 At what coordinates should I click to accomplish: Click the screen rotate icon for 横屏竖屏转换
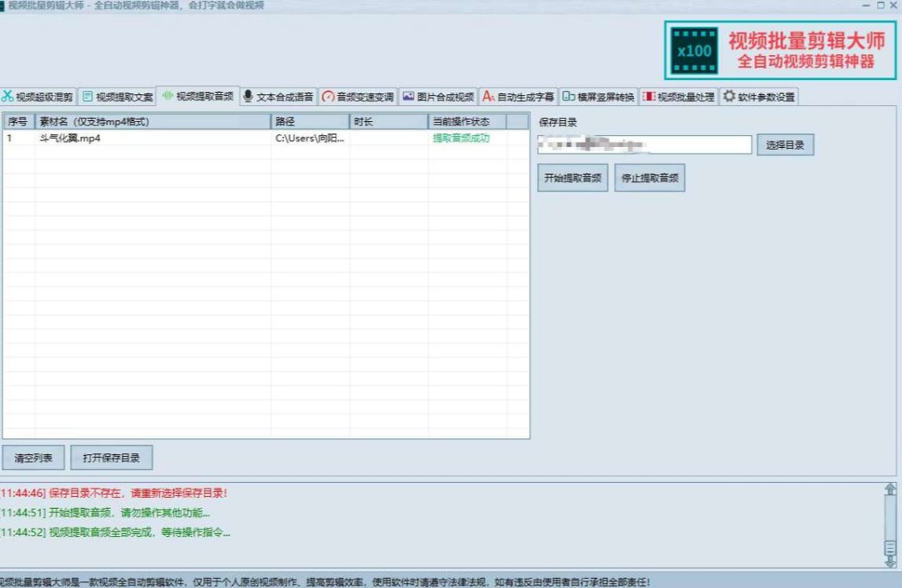[x=568, y=96]
